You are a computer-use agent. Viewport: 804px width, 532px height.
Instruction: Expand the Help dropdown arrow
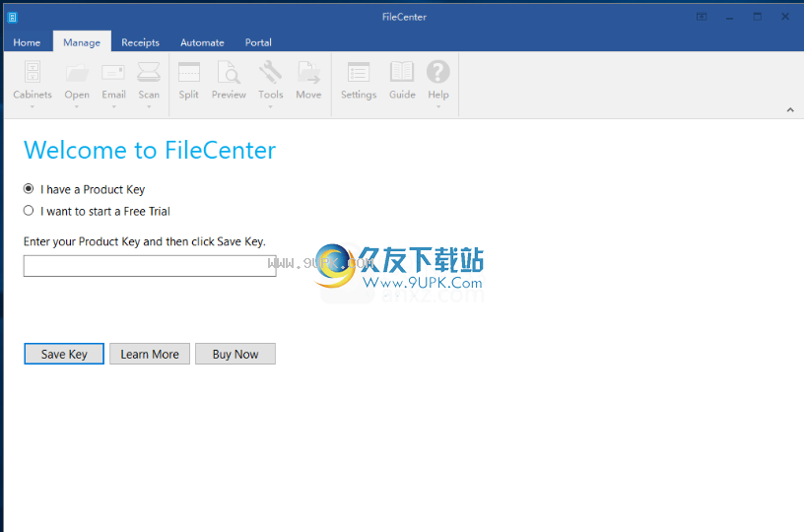click(438, 106)
